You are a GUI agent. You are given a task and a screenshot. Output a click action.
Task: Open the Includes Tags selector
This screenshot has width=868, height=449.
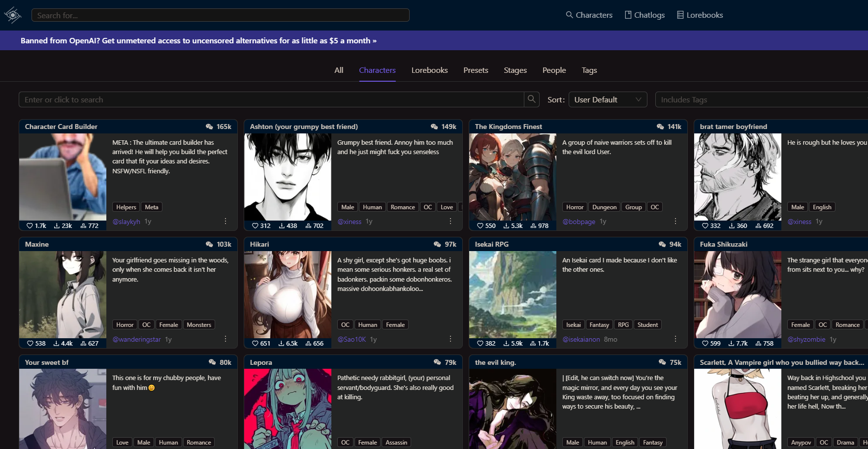pyautogui.click(x=761, y=99)
